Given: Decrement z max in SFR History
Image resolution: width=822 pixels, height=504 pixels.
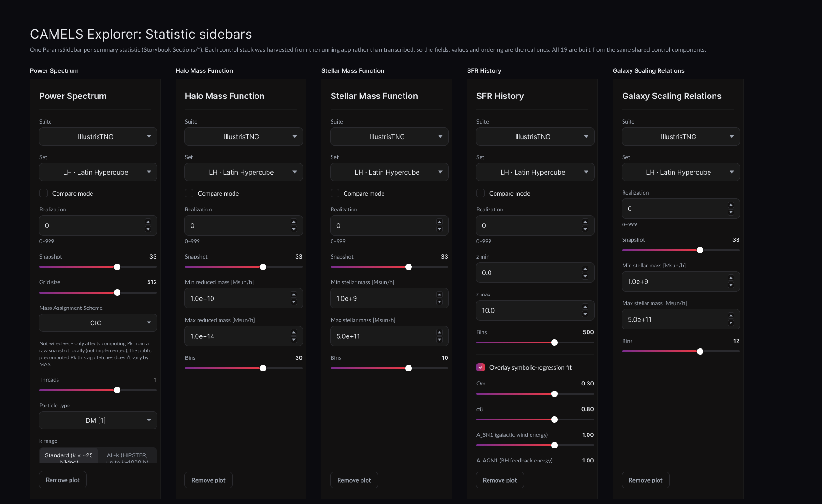Looking at the screenshot, I should click(585, 314).
